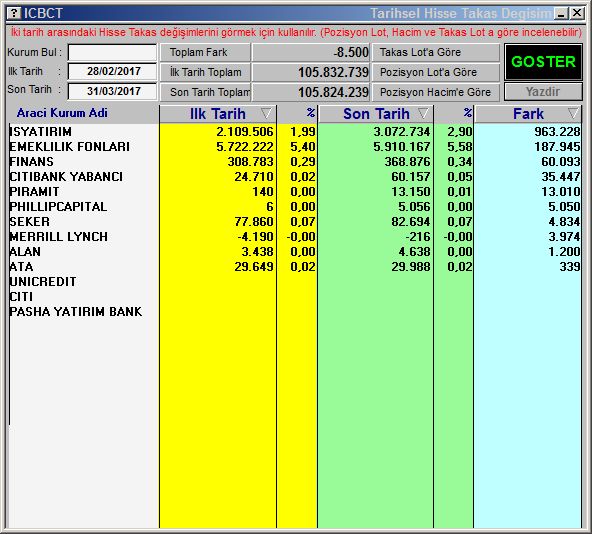592x534 pixels.
Task: Click the help question mark icon
Action: click(x=13, y=14)
